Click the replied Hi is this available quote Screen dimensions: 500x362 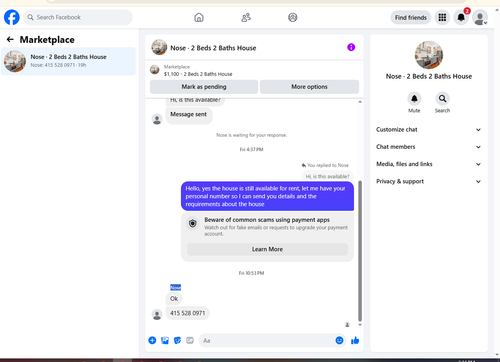point(327,176)
